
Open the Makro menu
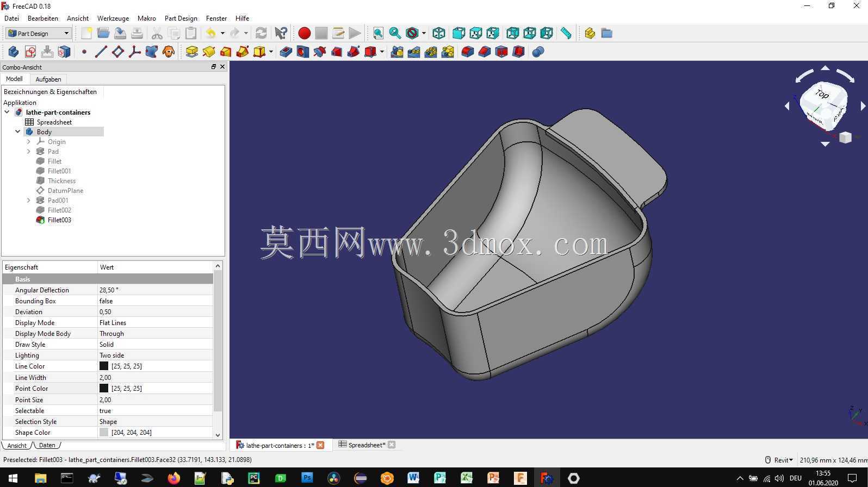[147, 18]
